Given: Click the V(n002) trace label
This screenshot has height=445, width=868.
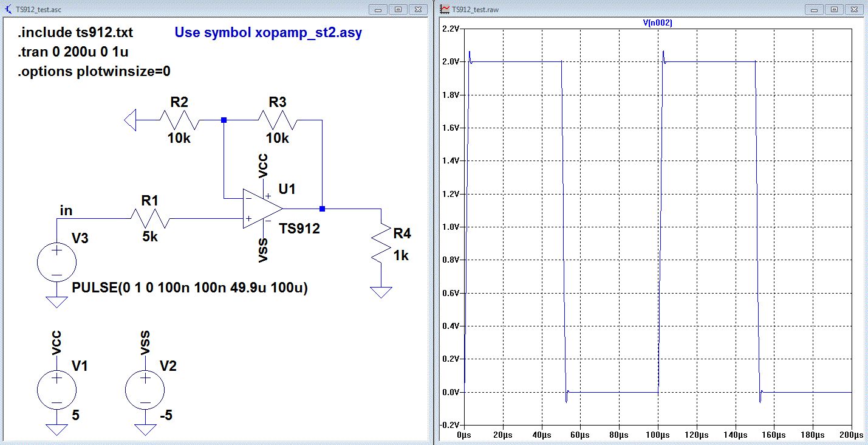Looking at the screenshot, I should (657, 22).
